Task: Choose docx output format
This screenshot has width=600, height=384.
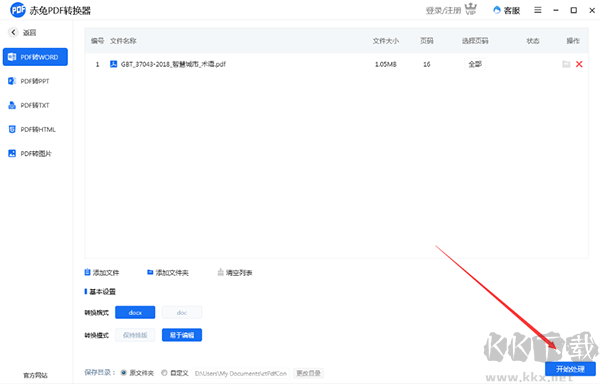Action: (135, 312)
